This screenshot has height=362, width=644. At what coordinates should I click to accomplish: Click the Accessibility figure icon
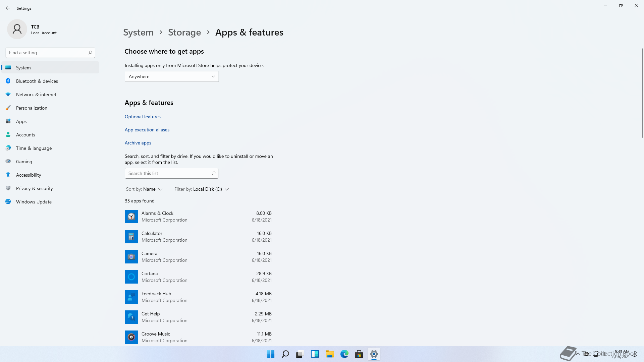(8, 175)
